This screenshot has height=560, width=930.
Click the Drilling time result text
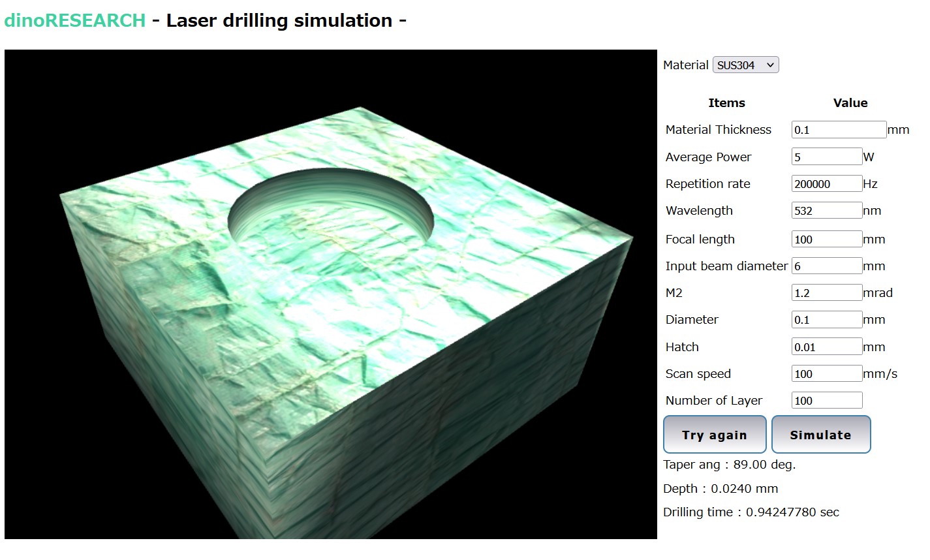click(751, 512)
